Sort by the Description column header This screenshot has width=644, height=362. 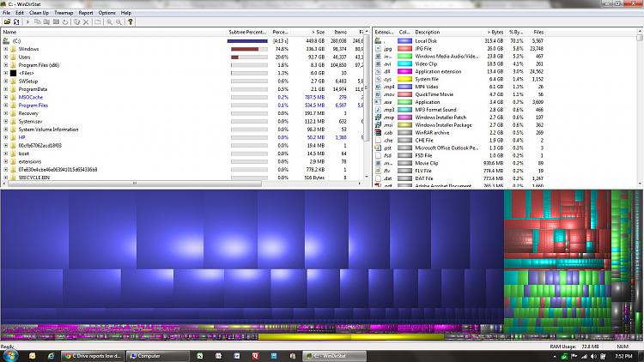click(x=447, y=32)
